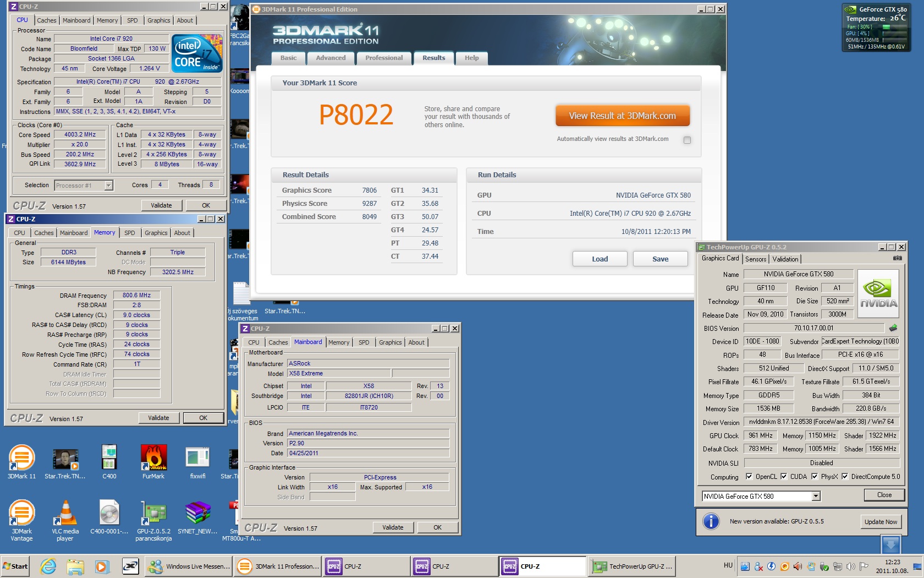Switch to the Basic tab in 3DMark 11

288,58
